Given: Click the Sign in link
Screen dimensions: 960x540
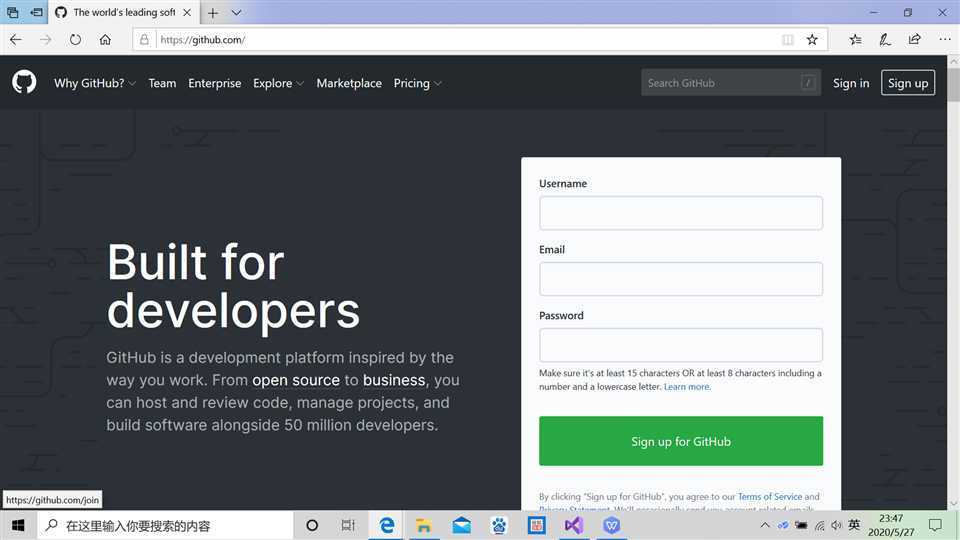Looking at the screenshot, I should point(850,83).
